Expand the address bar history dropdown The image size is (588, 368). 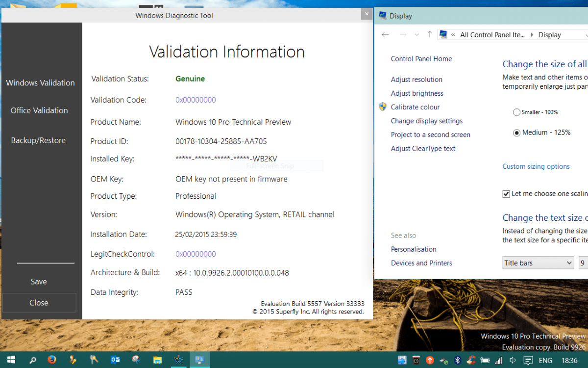[x=586, y=35]
